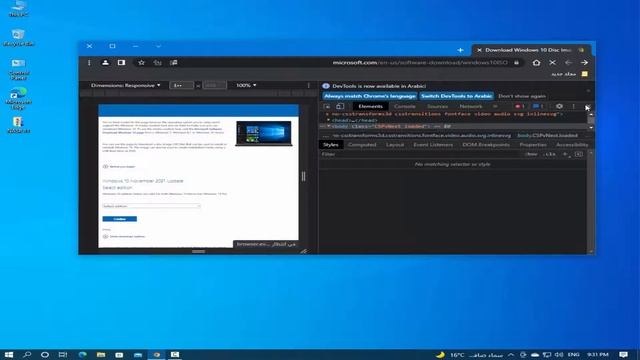Click the blue info icon in DevTools infobar
The height and width of the screenshot is (360, 640).
click(x=326, y=86)
